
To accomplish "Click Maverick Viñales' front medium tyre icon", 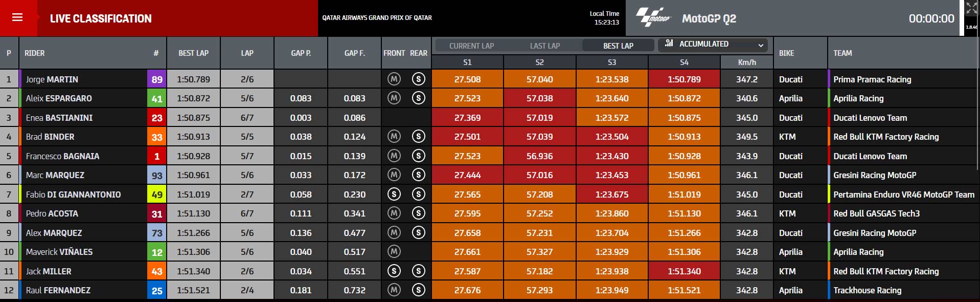I will point(394,252).
